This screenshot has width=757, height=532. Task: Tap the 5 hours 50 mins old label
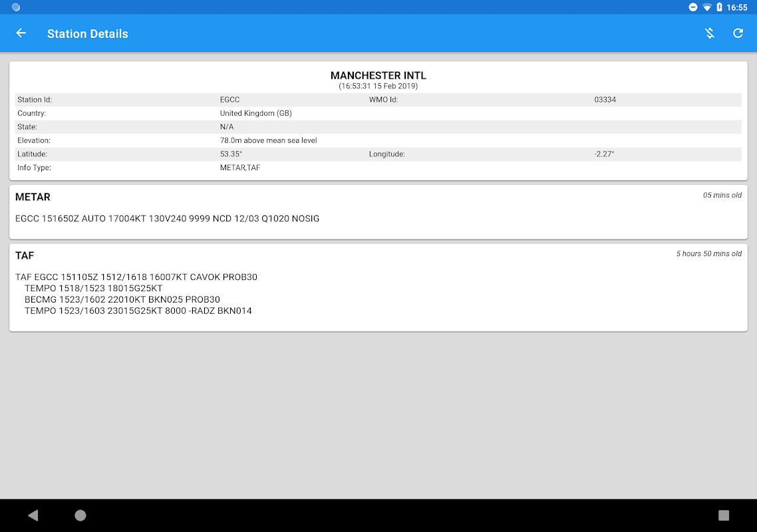[708, 253]
